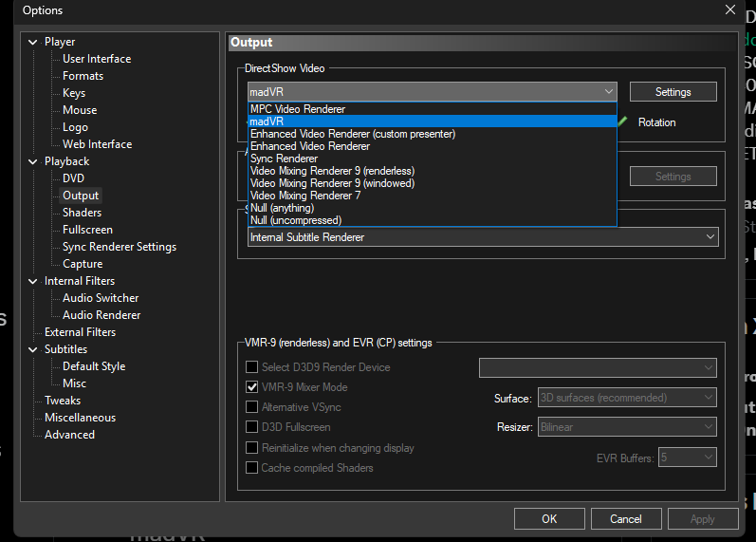Open the Formats settings page
The image size is (756, 542).
[x=83, y=76]
